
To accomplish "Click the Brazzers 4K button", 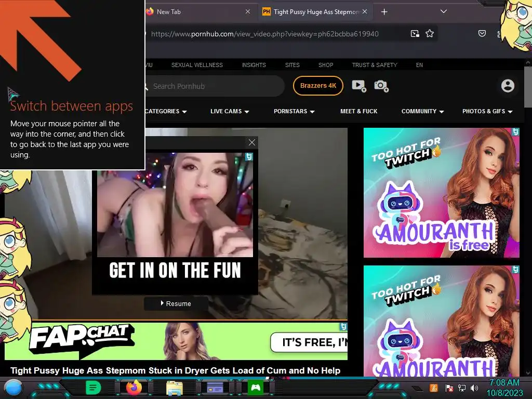I will tap(318, 86).
